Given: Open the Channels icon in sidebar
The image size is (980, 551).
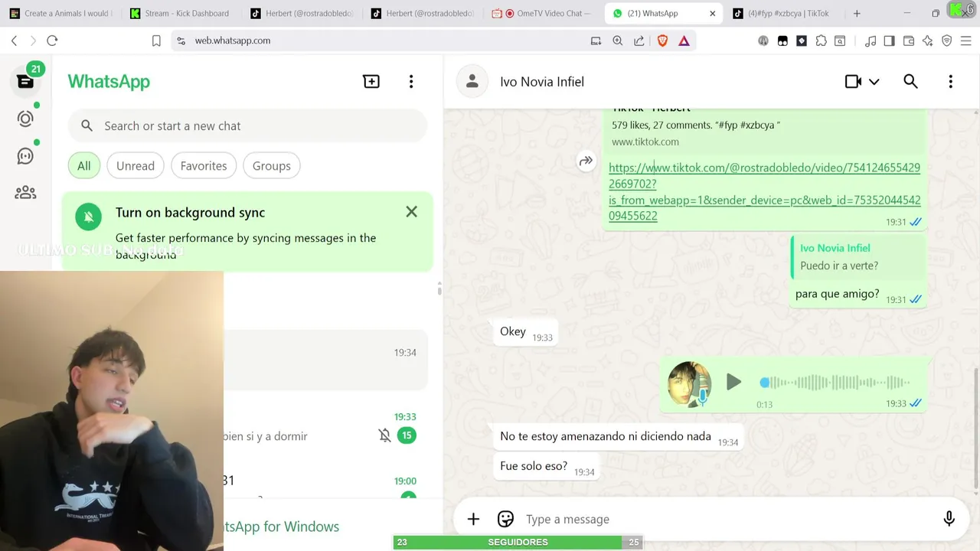Looking at the screenshot, I should click(x=25, y=156).
